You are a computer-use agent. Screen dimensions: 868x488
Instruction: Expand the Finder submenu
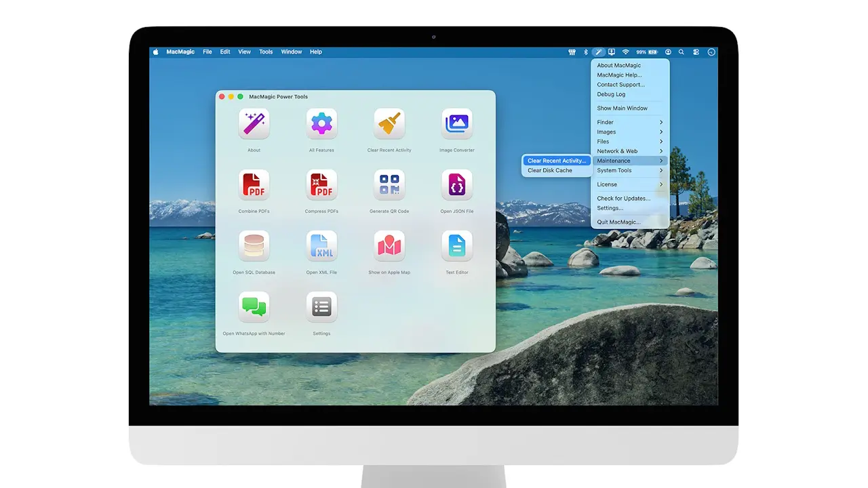pos(630,123)
